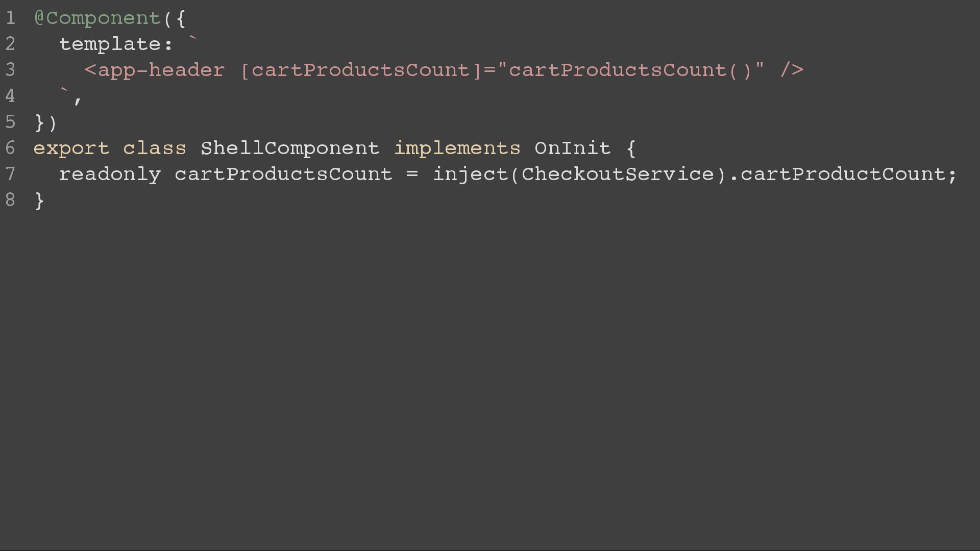Click the class keyword on line 6
The height and width of the screenshot is (551, 980).
[x=155, y=148]
